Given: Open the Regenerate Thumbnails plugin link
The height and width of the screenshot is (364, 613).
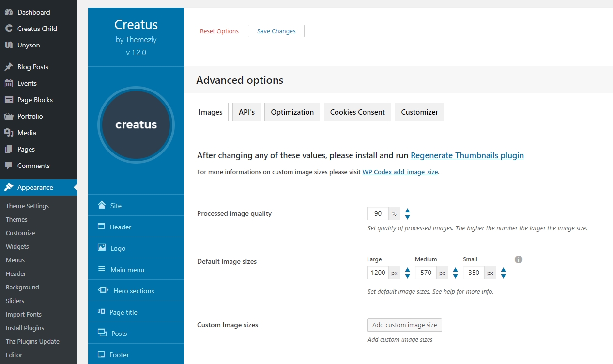Looking at the screenshot, I should [x=467, y=155].
